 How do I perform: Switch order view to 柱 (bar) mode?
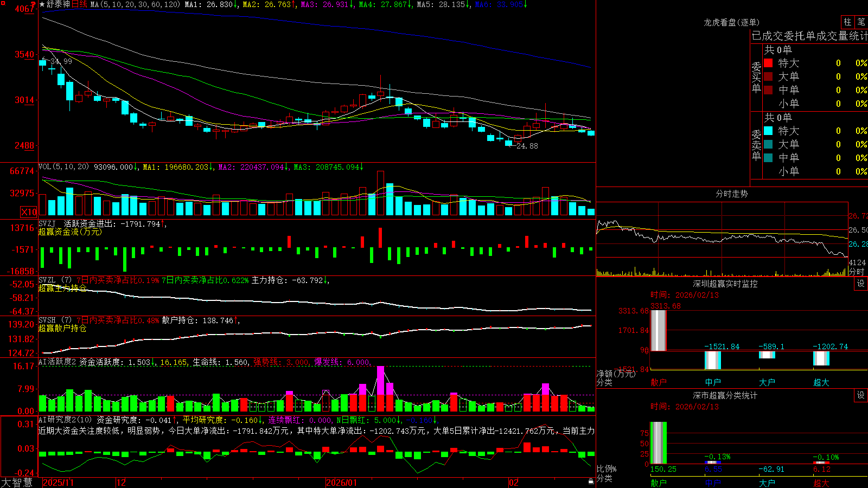[x=847, y=22]
